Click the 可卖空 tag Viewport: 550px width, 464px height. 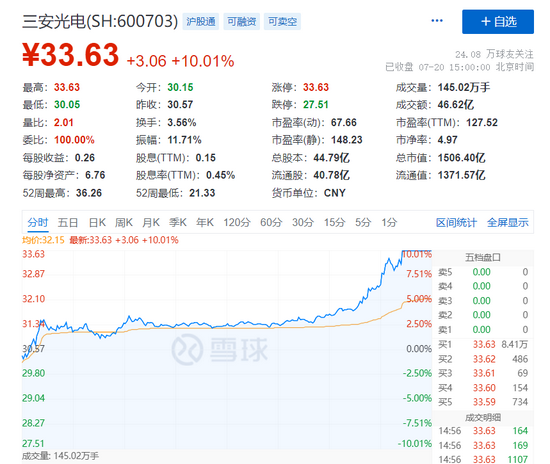coord(282,22)
